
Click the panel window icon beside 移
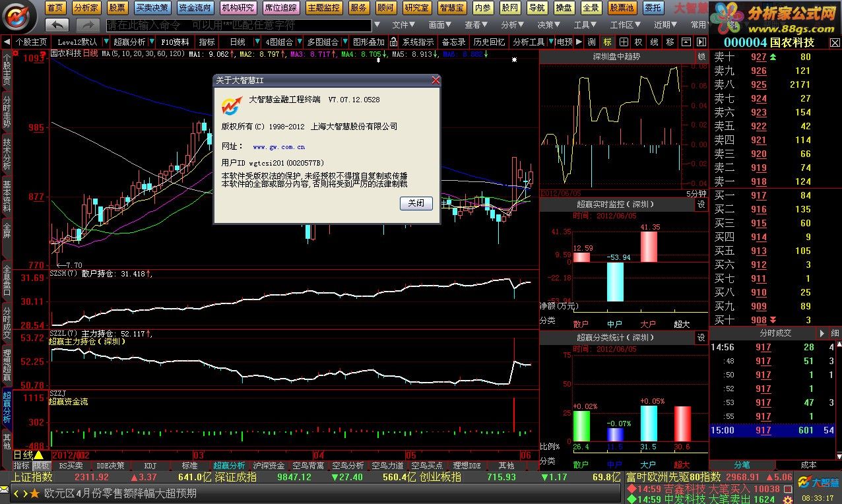[x=686, y=42]
